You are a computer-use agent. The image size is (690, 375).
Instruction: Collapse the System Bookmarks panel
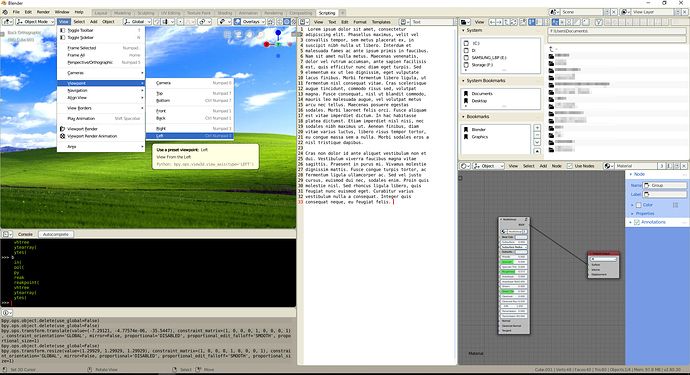click(x=463, y=81)
